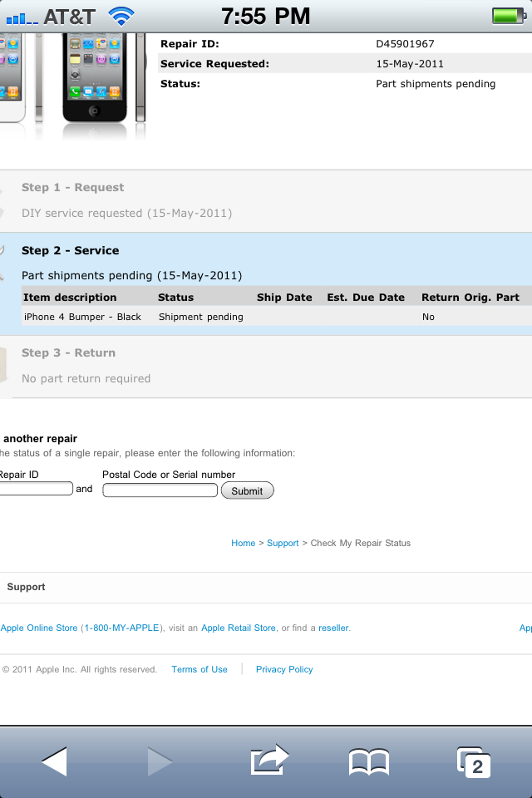The image size is (532, 798).
Task: Tap the battery indicator icon
Action: (509, 17)
